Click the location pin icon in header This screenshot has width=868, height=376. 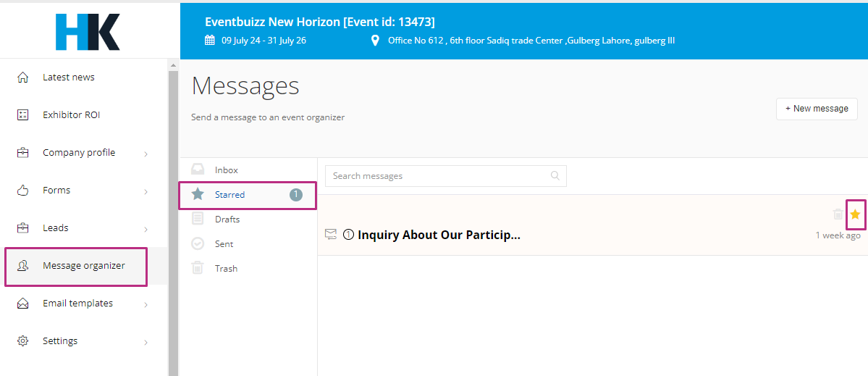pyautogui.click(x=375, y=41)
